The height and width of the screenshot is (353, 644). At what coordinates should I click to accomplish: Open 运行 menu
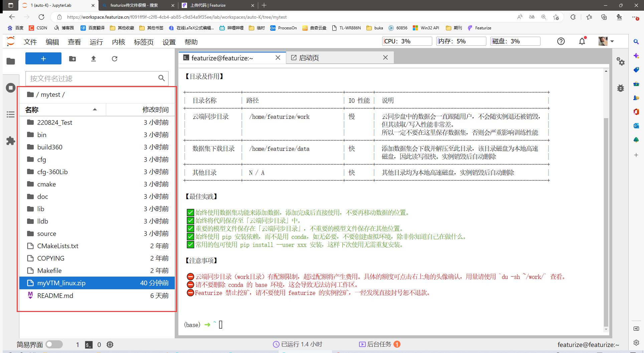pyautogui.click(x=97, y=42)
